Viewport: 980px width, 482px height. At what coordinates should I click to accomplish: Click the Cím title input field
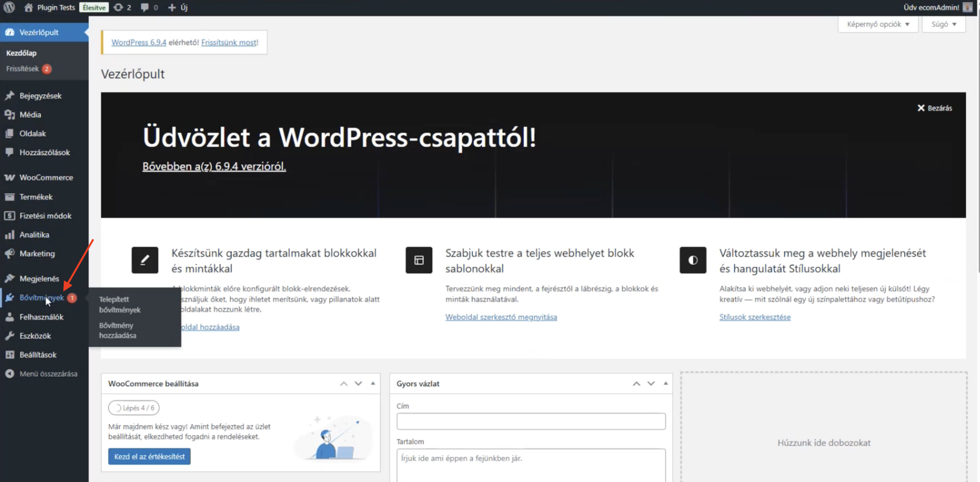[x=531, y=421]
